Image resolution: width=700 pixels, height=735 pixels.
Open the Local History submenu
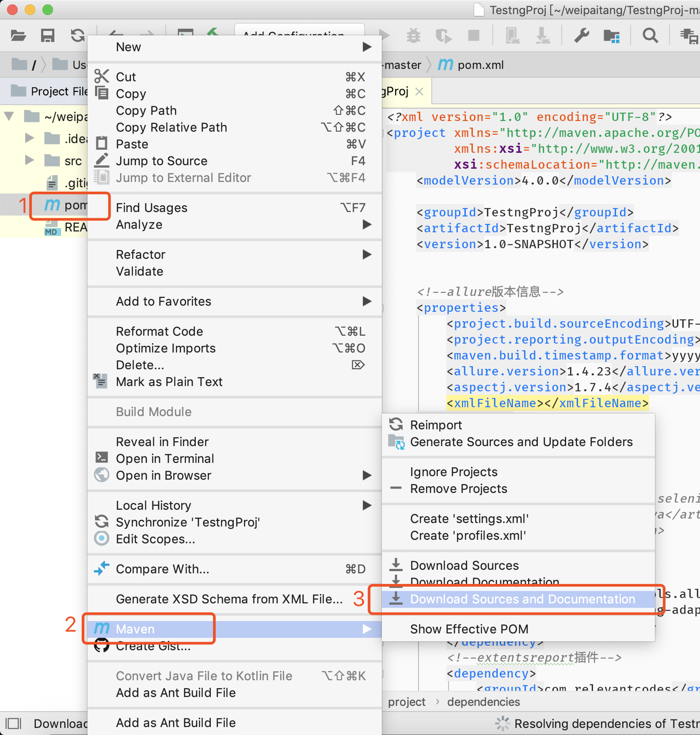235,505
